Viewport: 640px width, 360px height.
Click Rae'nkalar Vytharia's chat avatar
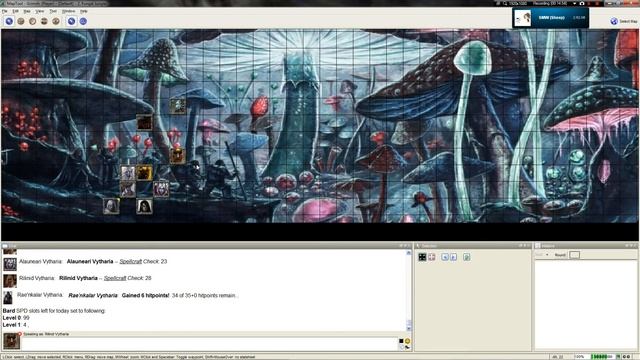(8, 298)
